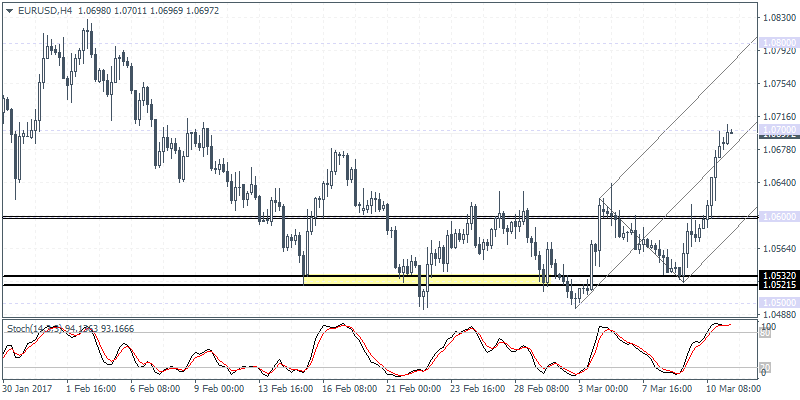This screenshot has height=400, width=800.
Task: Click the 3 Mar 00:00 time marker
Action: click(x=603, y=388)
